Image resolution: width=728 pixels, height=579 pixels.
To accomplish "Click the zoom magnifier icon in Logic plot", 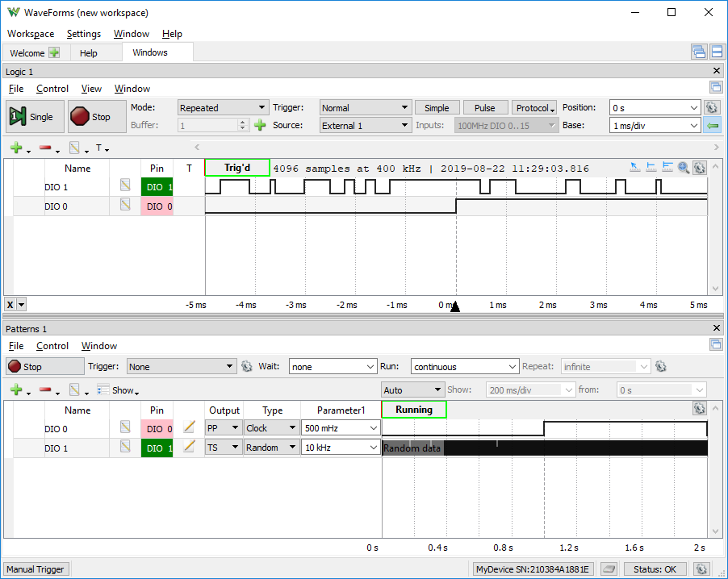I will point(683,168).
